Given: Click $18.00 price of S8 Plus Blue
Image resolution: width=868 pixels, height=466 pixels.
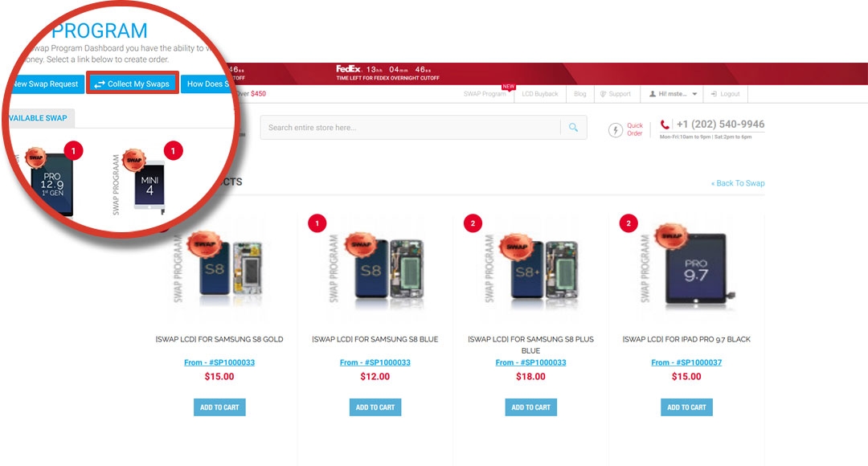Looking at the screenshot, I should tap(530, 377).
